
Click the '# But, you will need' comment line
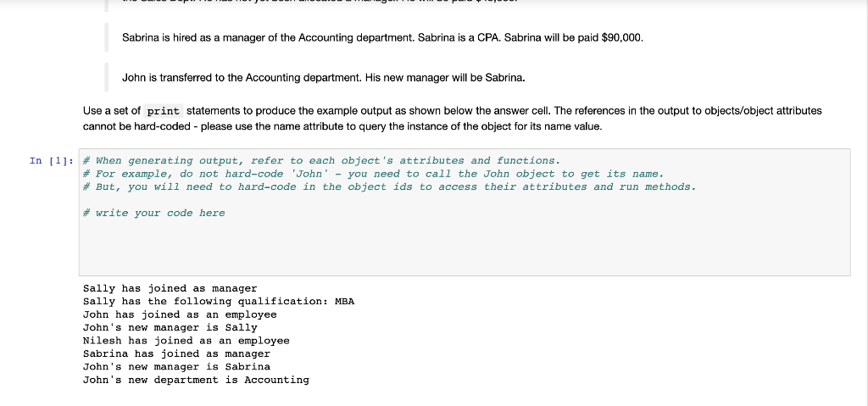pos(390,187)
